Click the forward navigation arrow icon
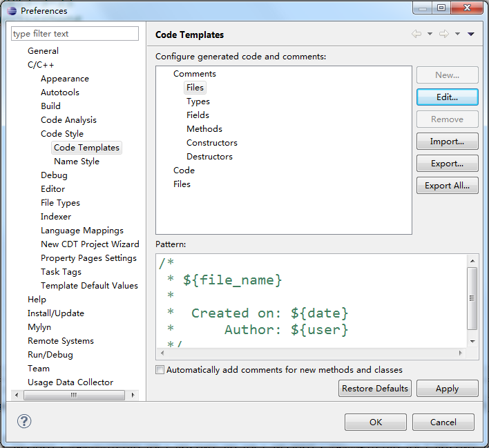 [x=444, y=34]
